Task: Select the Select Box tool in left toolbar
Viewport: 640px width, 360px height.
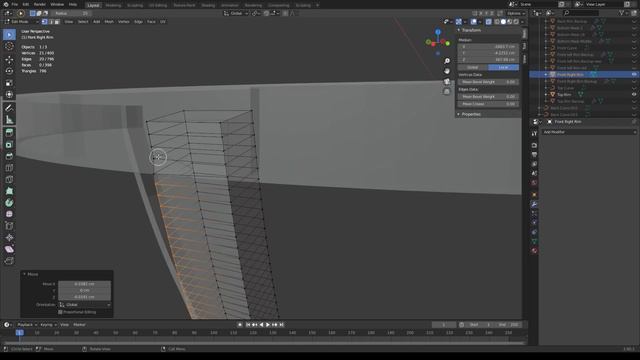Action: click(9, 35)
